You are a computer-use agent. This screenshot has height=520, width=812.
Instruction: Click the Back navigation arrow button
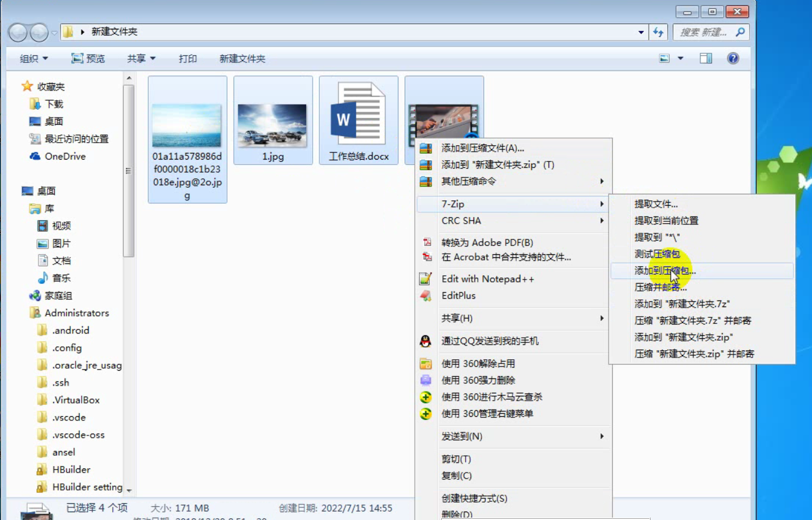tap(18, 32)
